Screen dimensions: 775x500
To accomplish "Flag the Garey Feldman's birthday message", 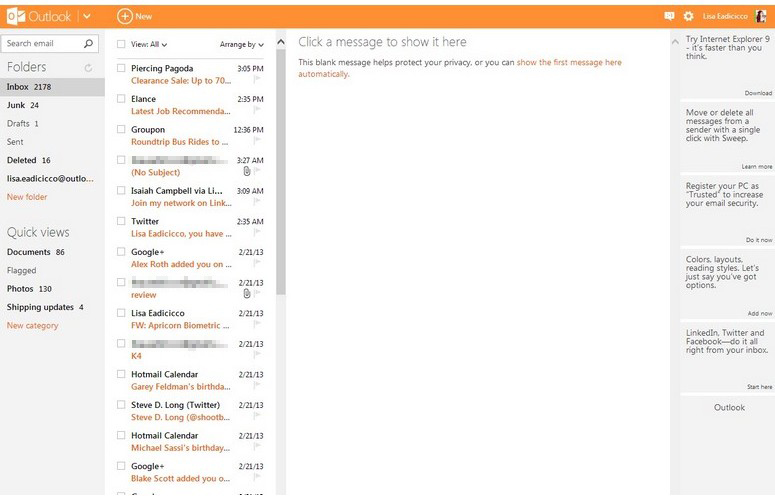I will pos(257,386).
